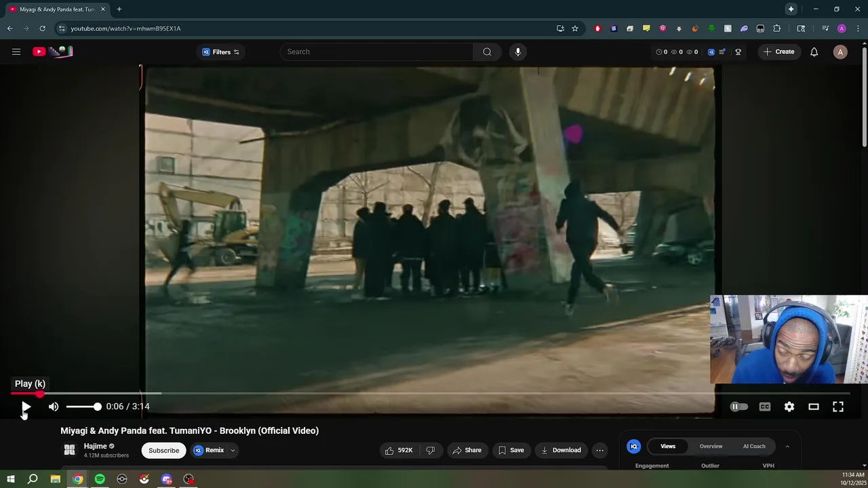
Task: Click the vidIQ header logo icon
Action: click(x=711, y=52)
